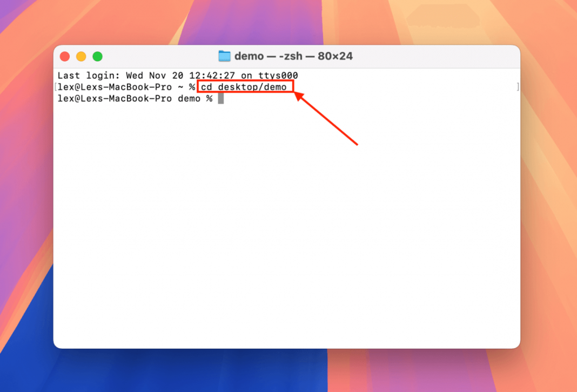Image resolution: width=577 pixels, height=392 pixels.
Task: Select the highlighted cd desktop/demo command text
Action: click(244, 86)
